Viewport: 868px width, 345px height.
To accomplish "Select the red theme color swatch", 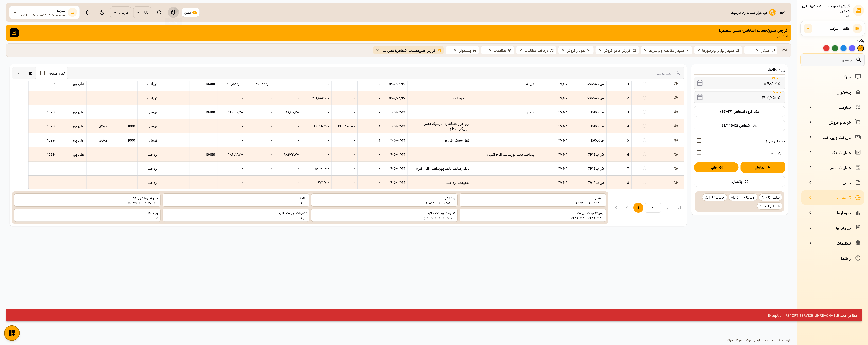I will 826,48.
